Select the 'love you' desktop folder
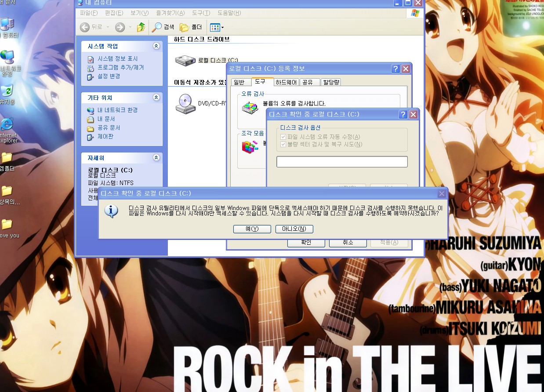 (x=9, y=229)
